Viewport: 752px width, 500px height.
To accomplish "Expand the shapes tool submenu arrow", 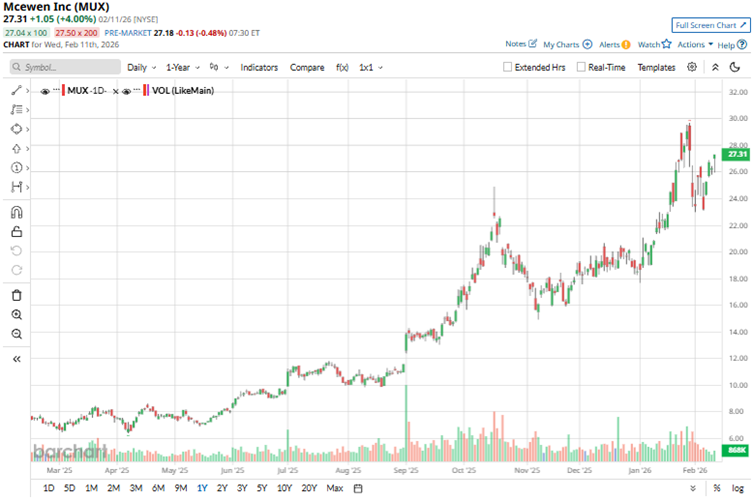I will [x=27, y=129].
